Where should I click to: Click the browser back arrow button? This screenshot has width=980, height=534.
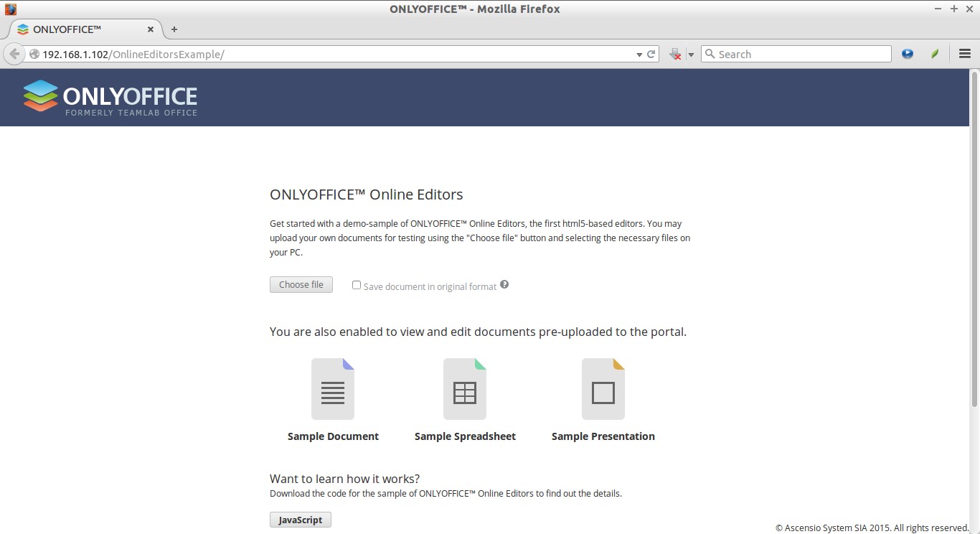(14, 54)
